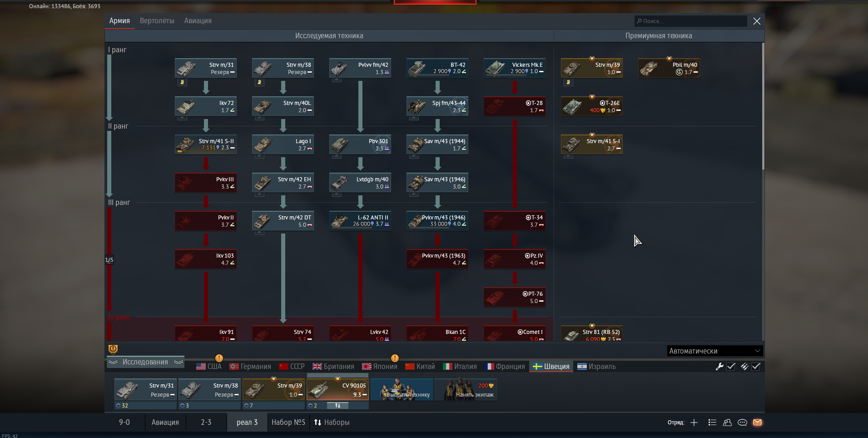Screen dimensions: 868x438
Task: Select the Авиация preset at bottom bar
Action: [x=165, y=423]
